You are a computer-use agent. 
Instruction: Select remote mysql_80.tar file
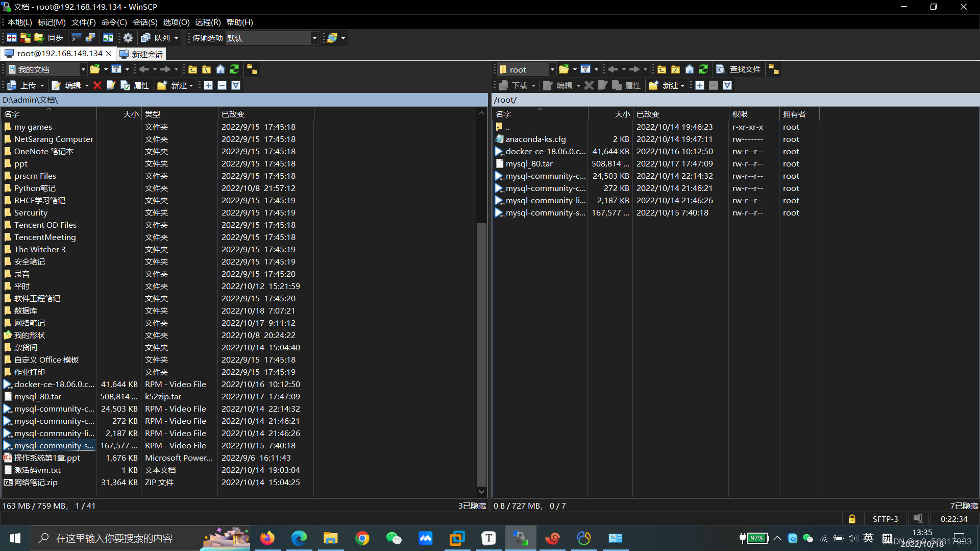(529, 164)
